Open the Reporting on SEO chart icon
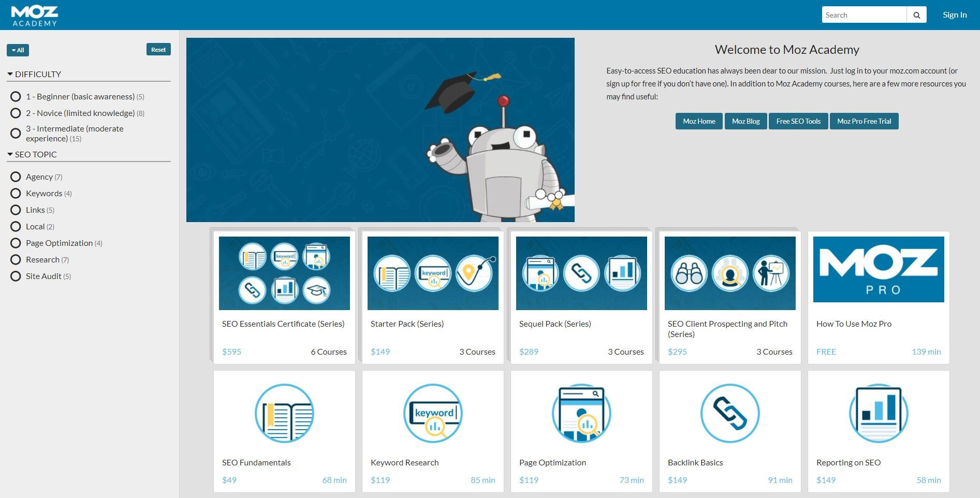Image resolution: width=980 pixels, height=498 pixels. point(879,413)
